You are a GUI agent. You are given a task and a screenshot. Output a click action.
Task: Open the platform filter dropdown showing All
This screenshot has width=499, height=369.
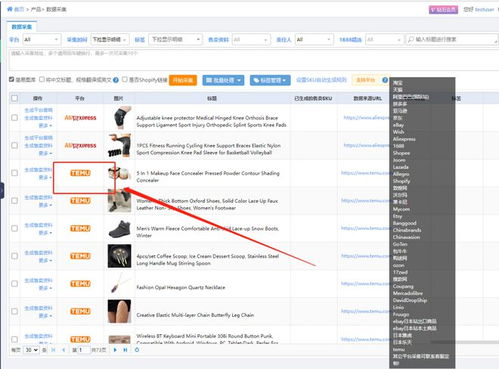click(42, 39)
